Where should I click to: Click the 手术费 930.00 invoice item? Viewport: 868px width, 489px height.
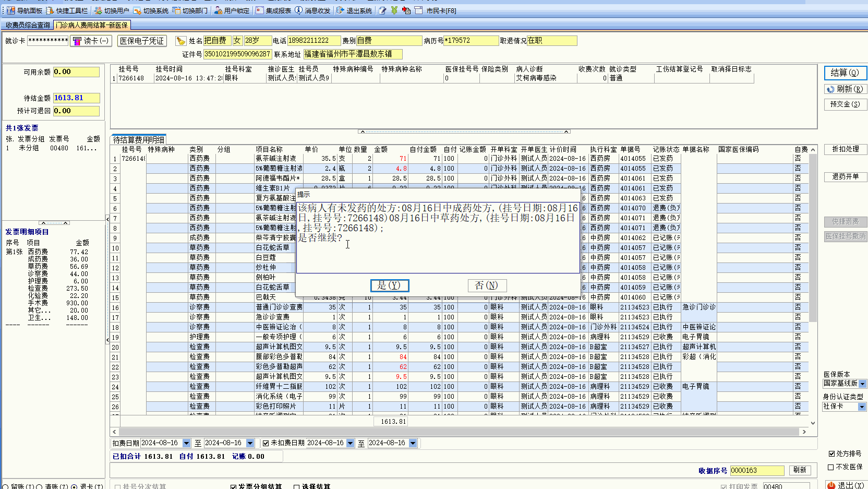(x=58, y=303)
